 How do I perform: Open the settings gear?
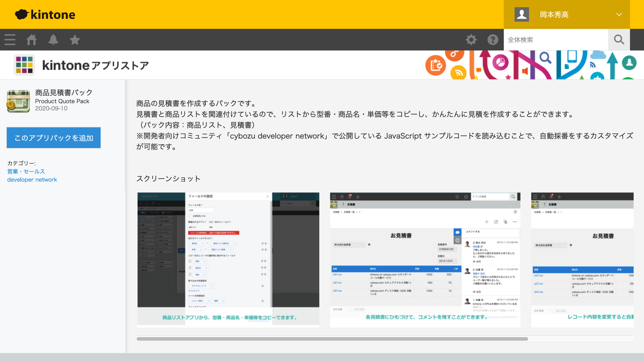pos(471,39)
